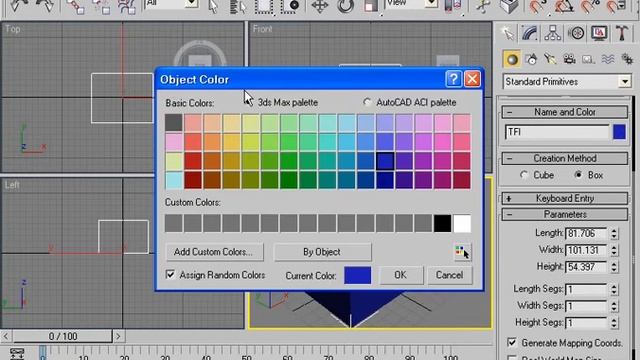
Task: Pick the dark gray swatch in Basic Colors
Action: click(173, 122)
